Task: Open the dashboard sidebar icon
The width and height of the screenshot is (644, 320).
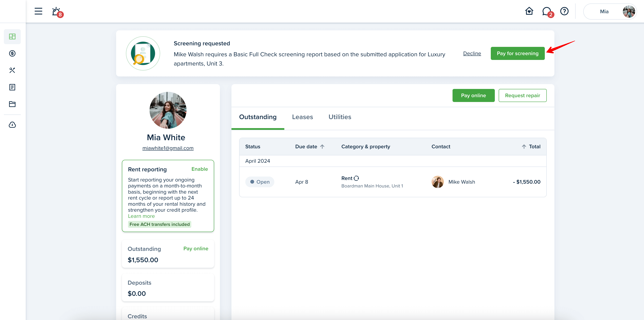Action: pyautogui.click(x=12, y=36)
